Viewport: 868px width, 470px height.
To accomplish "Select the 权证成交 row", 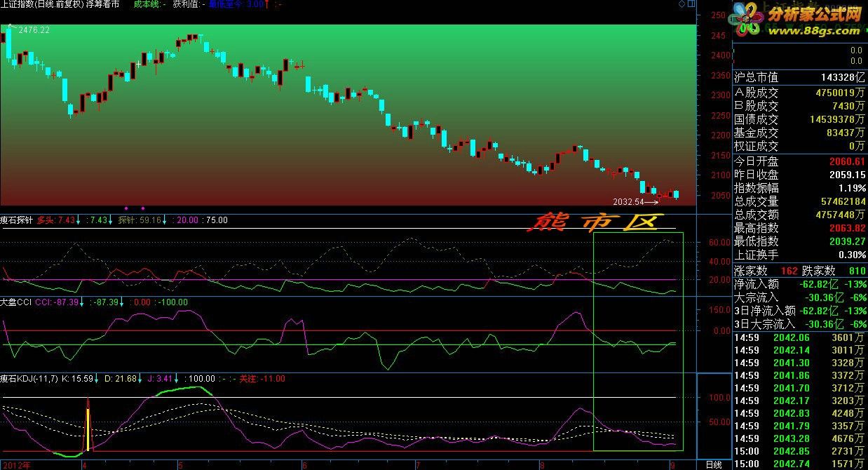I will coord(799,146).
